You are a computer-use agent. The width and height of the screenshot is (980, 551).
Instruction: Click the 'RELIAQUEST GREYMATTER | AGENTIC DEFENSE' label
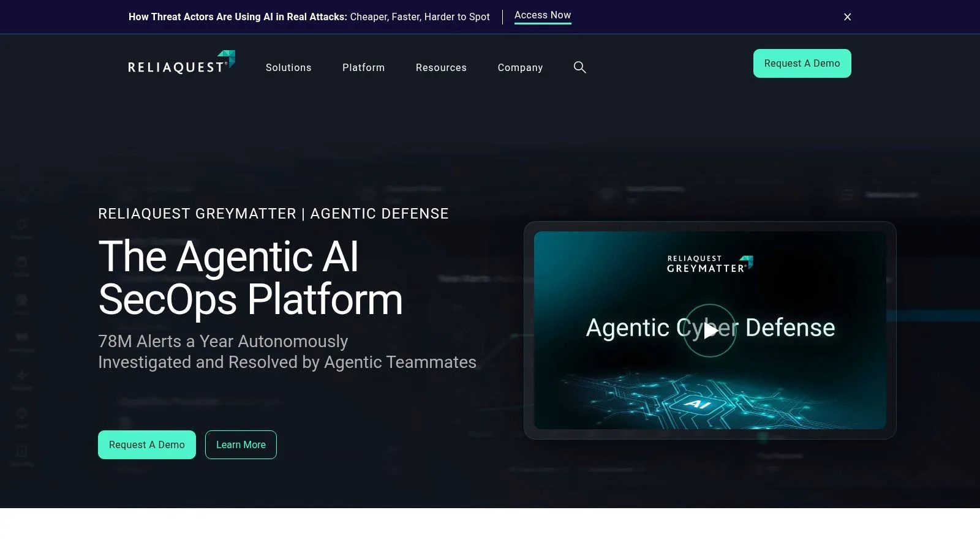tap(273, 214)
